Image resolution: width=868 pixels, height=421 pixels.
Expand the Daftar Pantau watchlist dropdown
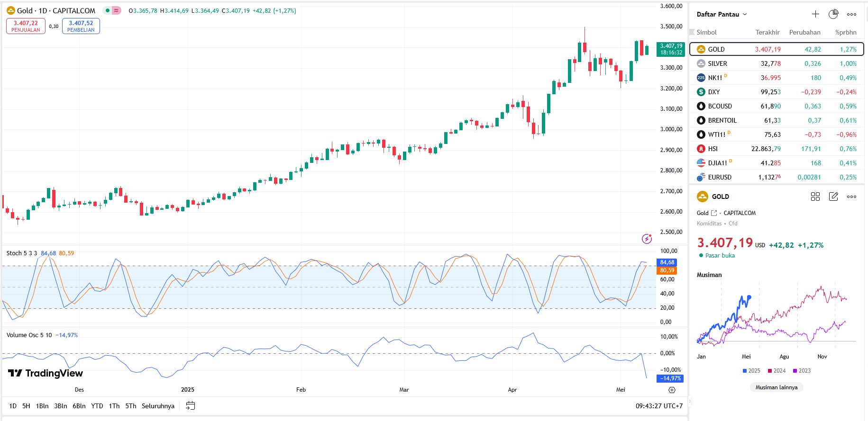[x=722, y=14]
